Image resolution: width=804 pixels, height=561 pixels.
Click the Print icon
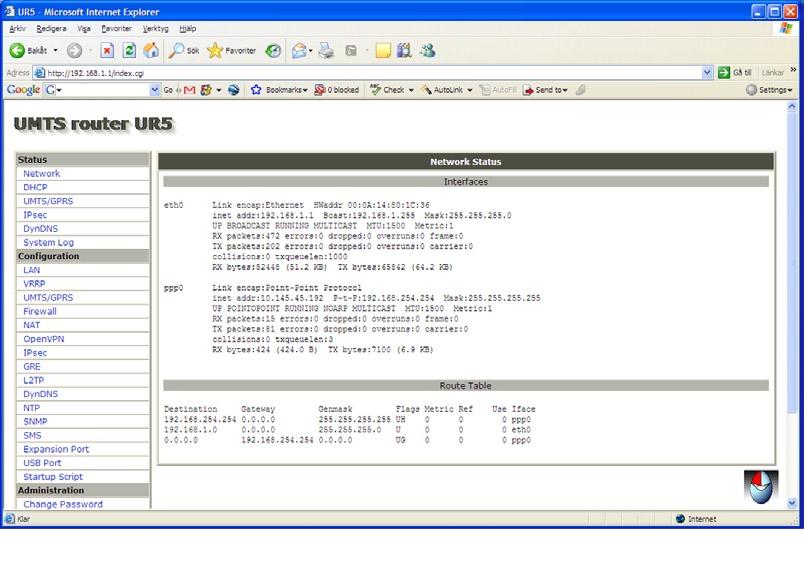(326, 50)
